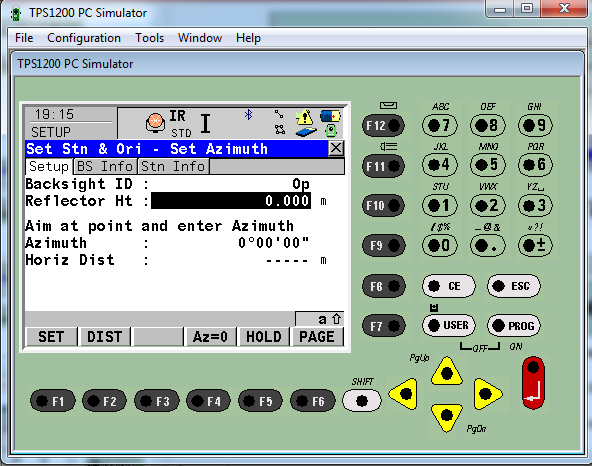Click the USER key
This screenshot has width=592, height=466.
[x=449, y=326]
